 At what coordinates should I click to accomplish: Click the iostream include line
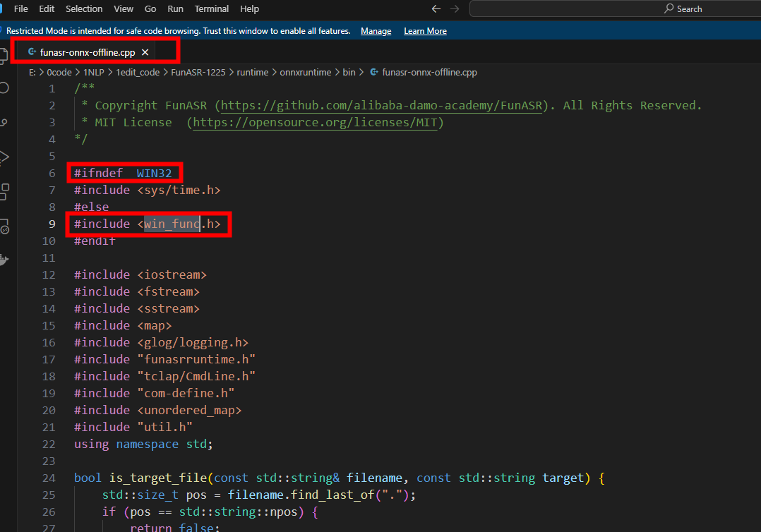click(x=140, y=275)
